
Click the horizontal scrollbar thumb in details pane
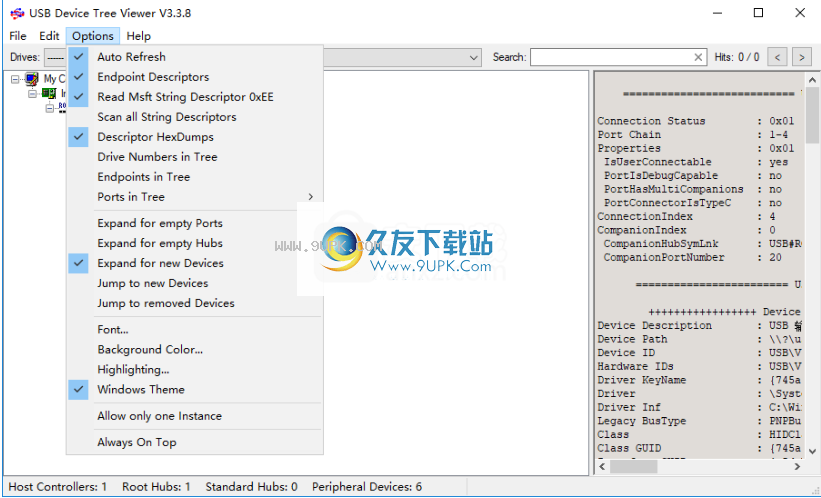click(634, 466)
